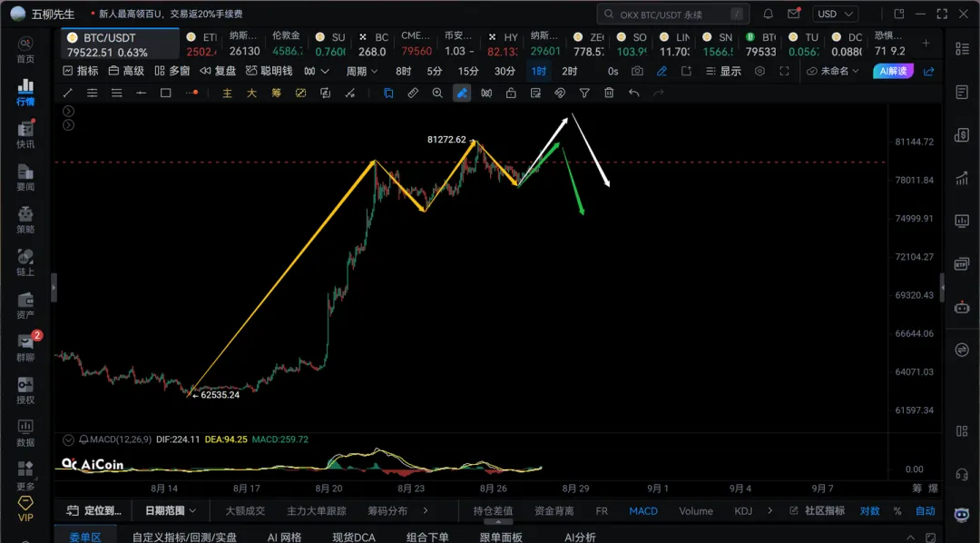Expand more indicators arrow after 筹码分布
This screenshot has width=980, height=543.
[x=426, y=511]
